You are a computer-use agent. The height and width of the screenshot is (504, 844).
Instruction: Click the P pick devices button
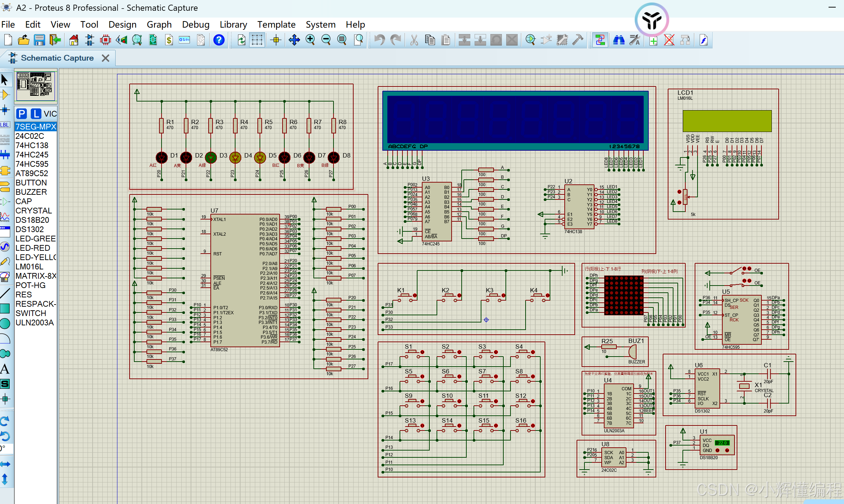(22, 114)
